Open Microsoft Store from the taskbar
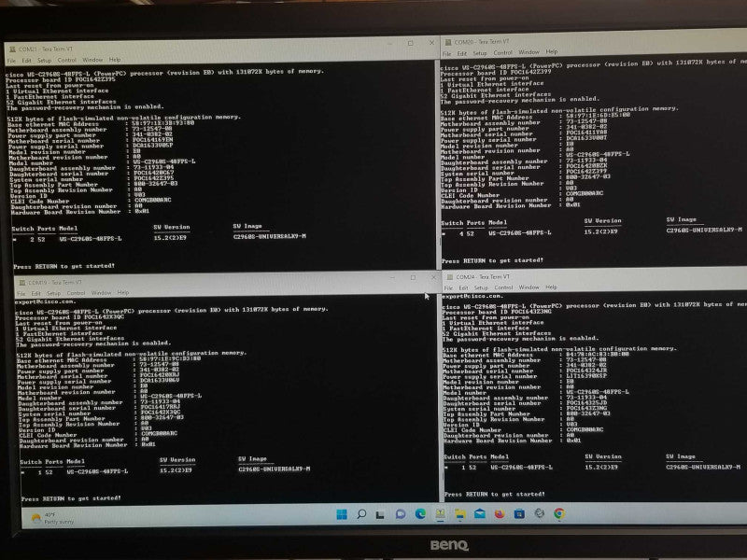Viewport: 747px width, 560px height. point(519,514)
